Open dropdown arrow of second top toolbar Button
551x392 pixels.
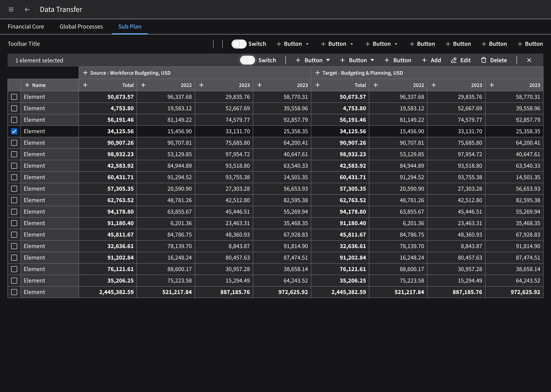click(x=352, y=44)
